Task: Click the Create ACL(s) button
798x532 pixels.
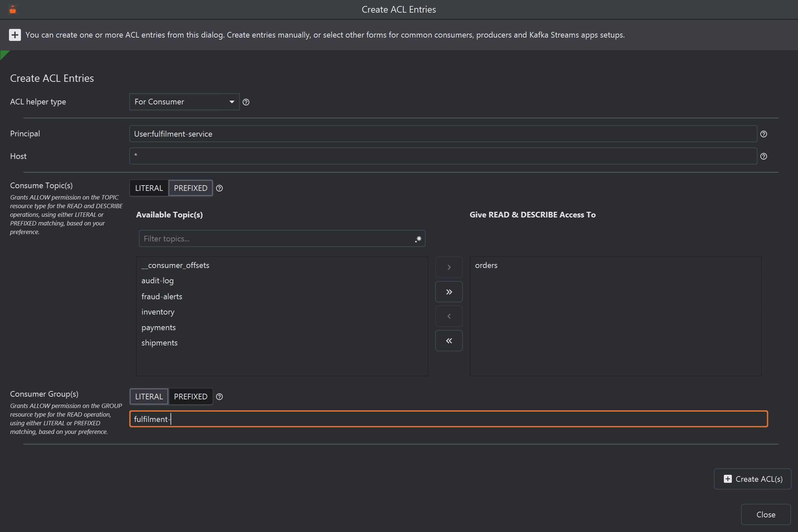Action: (x=752, y=479)
